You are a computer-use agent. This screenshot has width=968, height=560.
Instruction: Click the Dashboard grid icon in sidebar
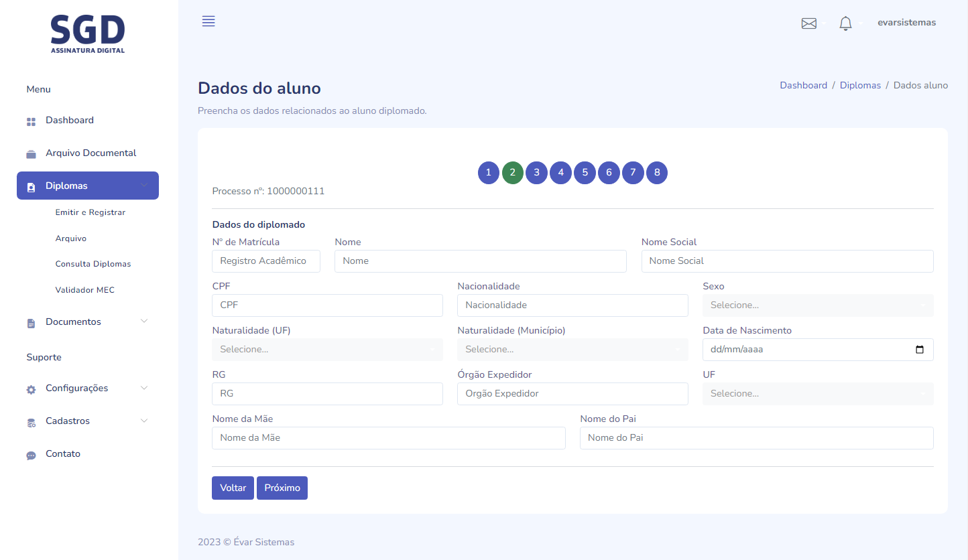pos(31,121)
